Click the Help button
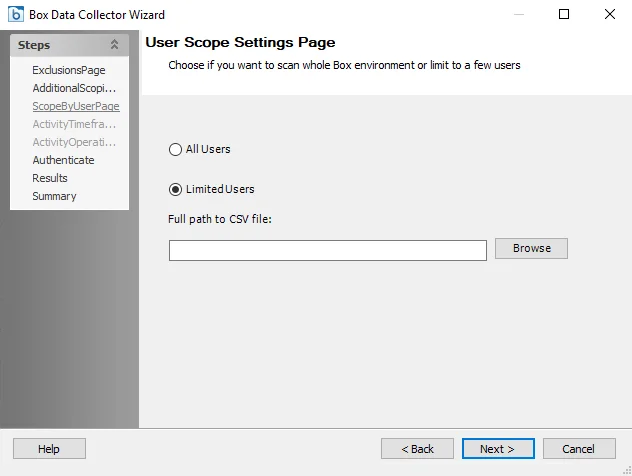Image resolution: width=632 pixels, height=476 pixels. click(49, 449)
